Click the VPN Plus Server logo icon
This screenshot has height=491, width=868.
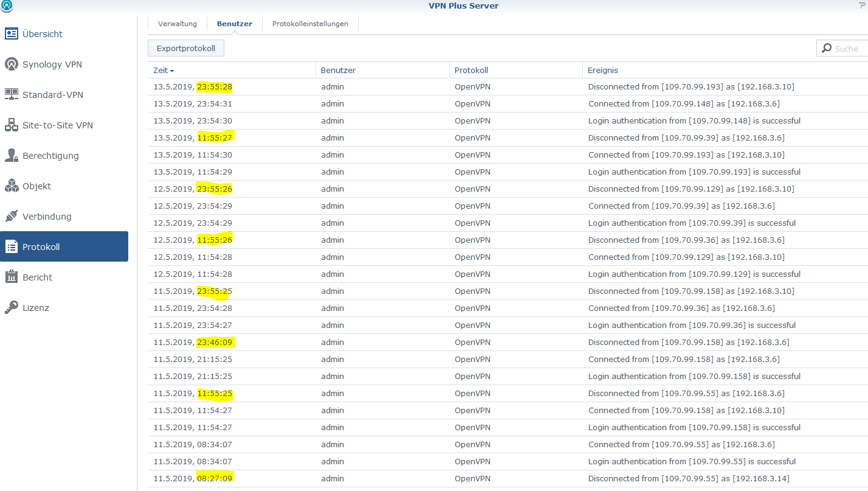(x=7, y=5)
